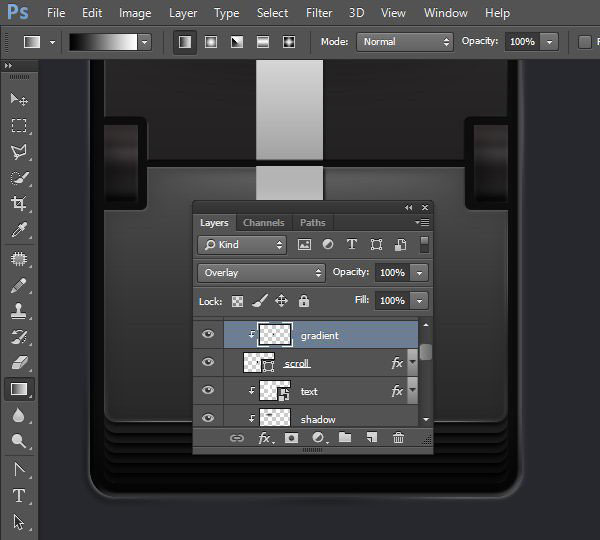Click the gradient preview swatch
Viewport: 600px width, 540px height.
(102, 42)
